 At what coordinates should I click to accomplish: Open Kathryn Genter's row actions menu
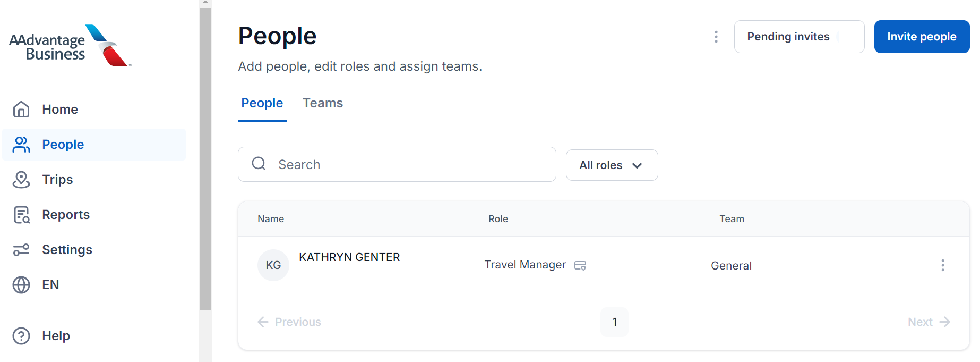(x=943, y=265)
